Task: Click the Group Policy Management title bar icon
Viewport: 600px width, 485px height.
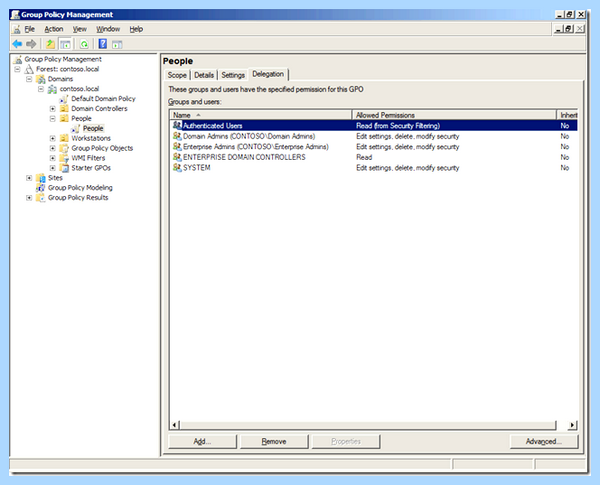Action: pos(15,15)
